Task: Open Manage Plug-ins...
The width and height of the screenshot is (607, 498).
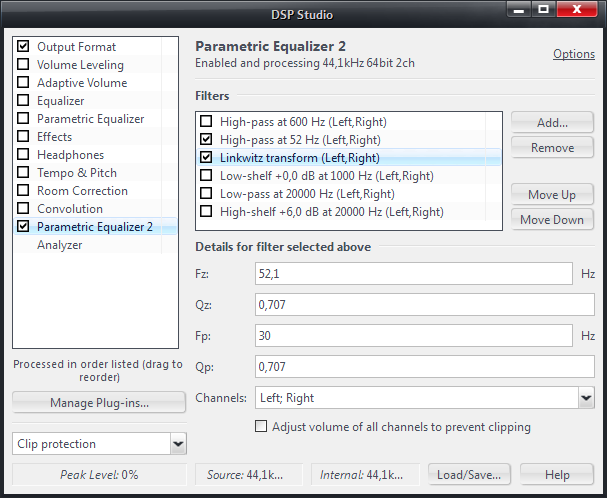Action: coord(99,403)
